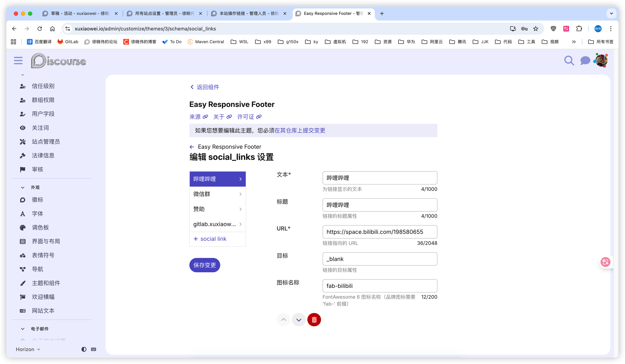The height and width of the screenshot is (364, 625).
Task: Open the Discourse search icon
Action: (x=569, y=61)
